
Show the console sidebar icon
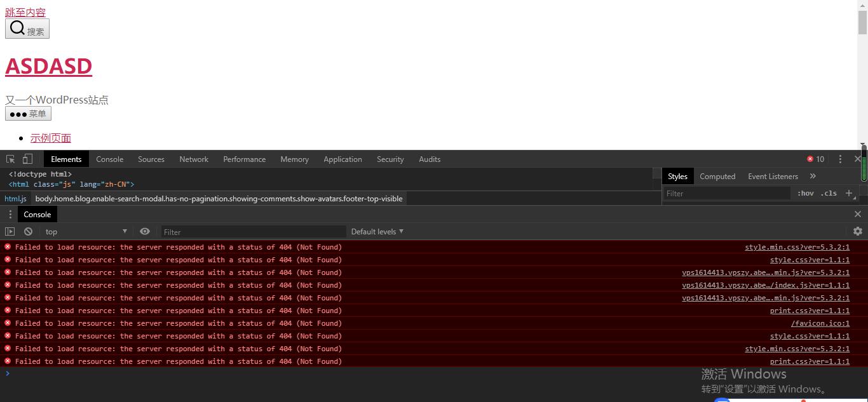coord(10,232)
